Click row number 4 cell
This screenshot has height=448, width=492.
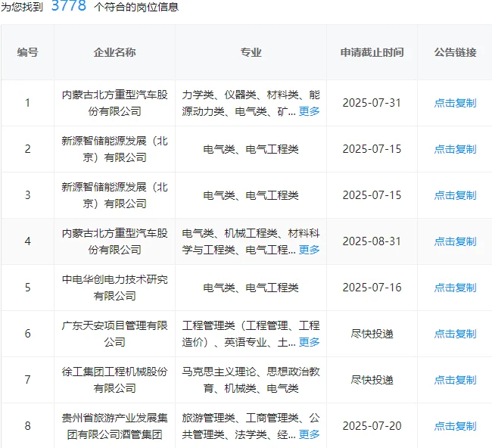(27, 241)
